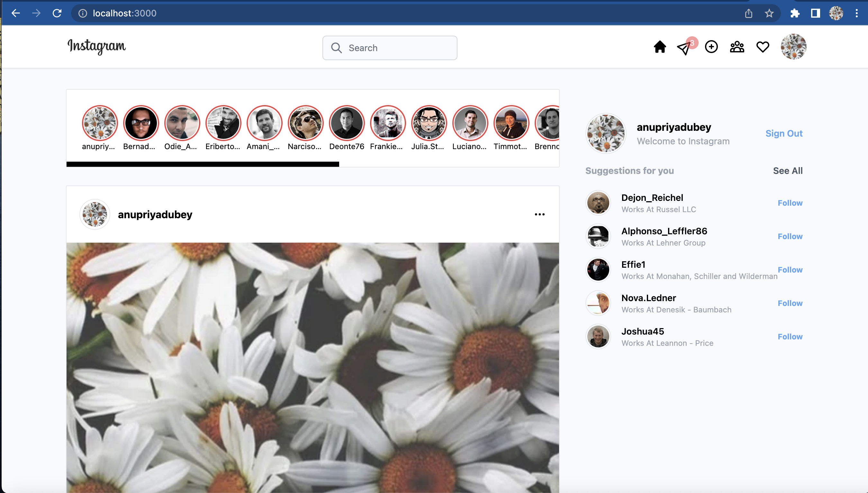Open the page info icon in address bar
This screenshot has height=493, width=868.
(82, 13)
